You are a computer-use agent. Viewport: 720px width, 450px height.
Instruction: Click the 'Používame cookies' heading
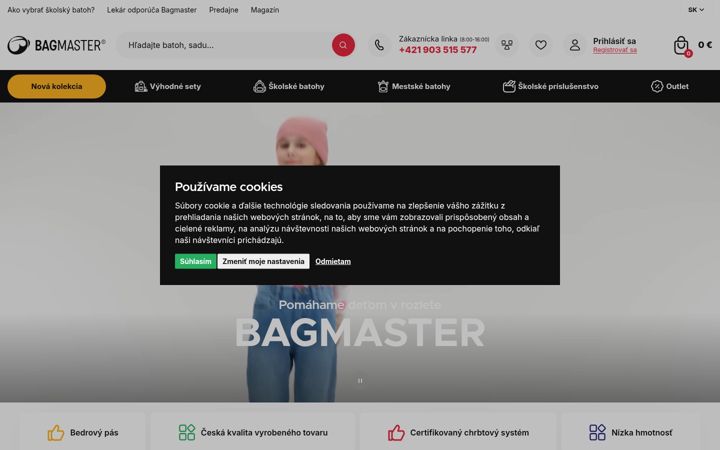(229, 187)
